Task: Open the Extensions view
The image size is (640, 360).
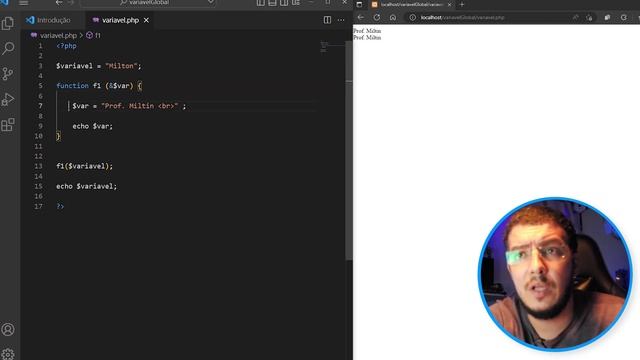Action: coord(8,124)
